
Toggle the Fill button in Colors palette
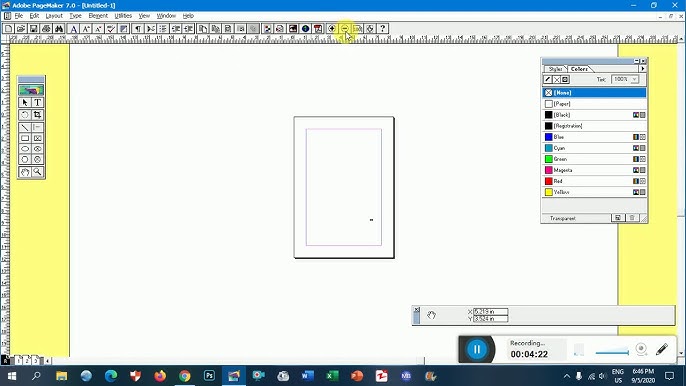(x=556, y=80)
